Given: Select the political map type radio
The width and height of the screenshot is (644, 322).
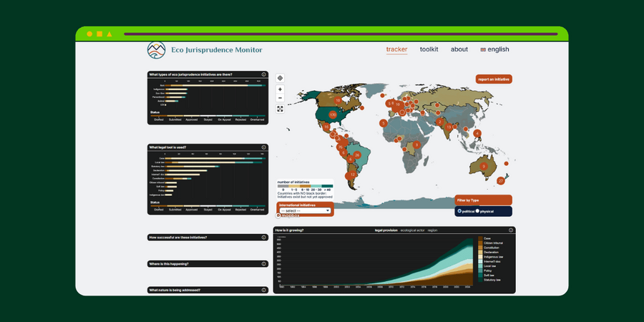Looking at the screenshot, I should click(459, 211).
